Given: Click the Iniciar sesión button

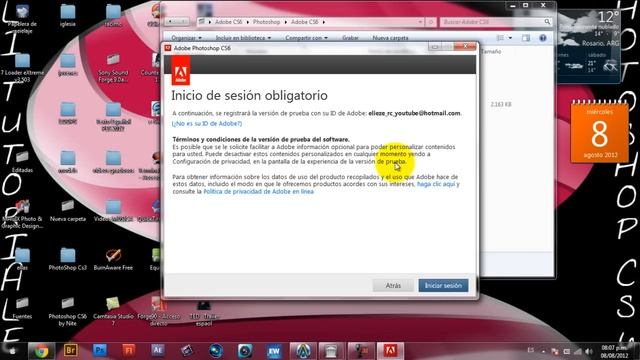Looking at the screenshot, I should click(443, 285).
